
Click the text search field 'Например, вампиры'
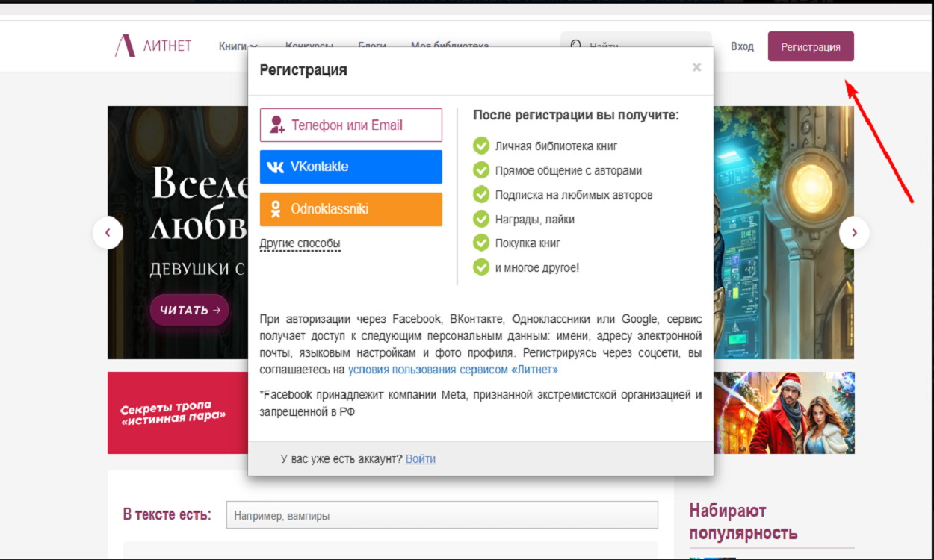(442, 515)
